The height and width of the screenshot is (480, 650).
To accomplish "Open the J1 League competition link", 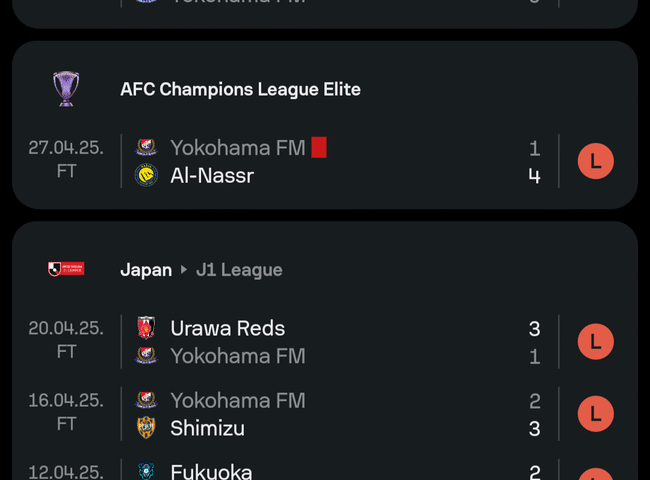I will tap(239, 270).
